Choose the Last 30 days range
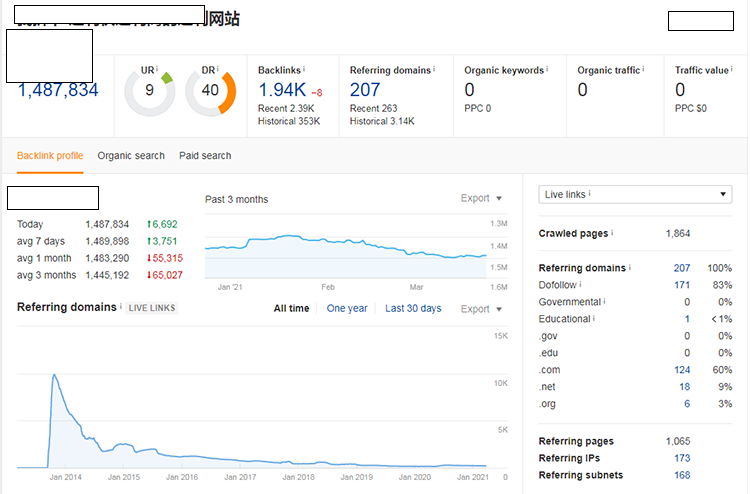This screenshot has width=750, height=494. [413, 308]
